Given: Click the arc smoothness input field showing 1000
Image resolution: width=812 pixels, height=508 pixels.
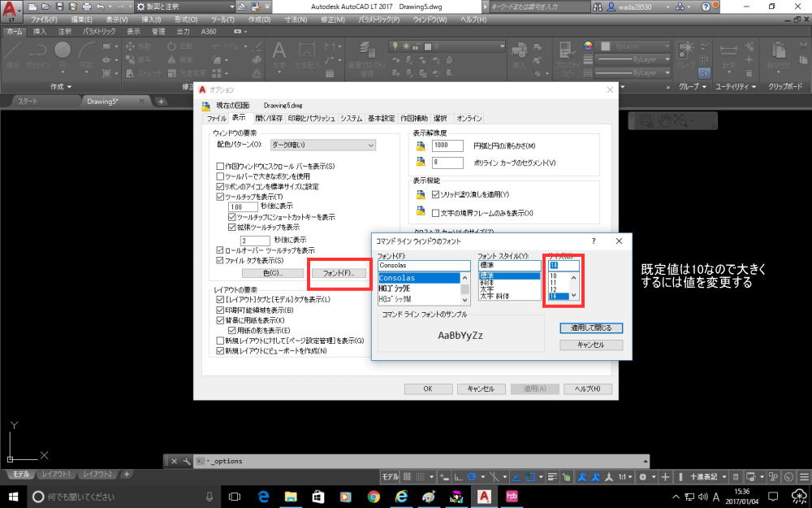Looking at the screenshot, I should pyautogui.click(x=447, y=145).
